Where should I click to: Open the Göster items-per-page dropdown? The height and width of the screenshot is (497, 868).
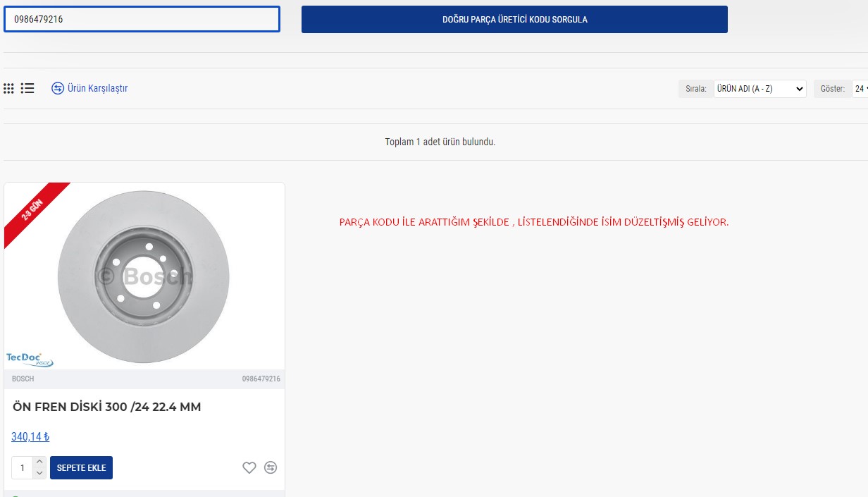[860, 89]
